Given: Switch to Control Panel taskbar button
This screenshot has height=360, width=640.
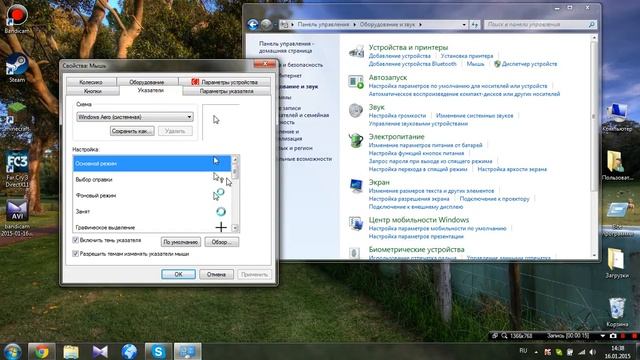Looking at the screenshot, I should tap(187, 351).
